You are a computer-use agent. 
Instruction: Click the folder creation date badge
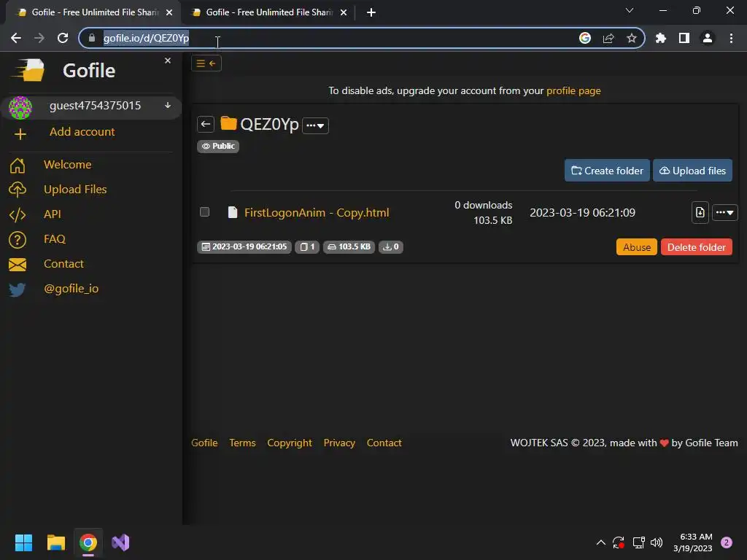click(244, 246)
